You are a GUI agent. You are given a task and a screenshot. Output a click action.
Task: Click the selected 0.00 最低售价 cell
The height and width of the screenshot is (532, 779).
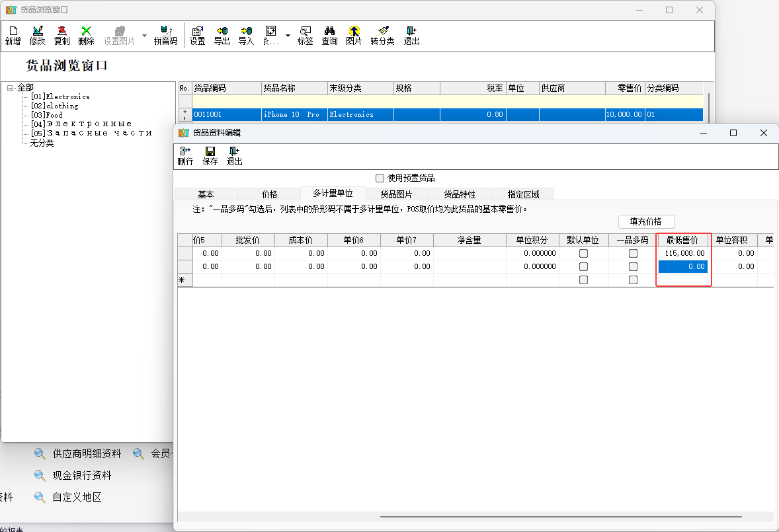coord(683,266)
